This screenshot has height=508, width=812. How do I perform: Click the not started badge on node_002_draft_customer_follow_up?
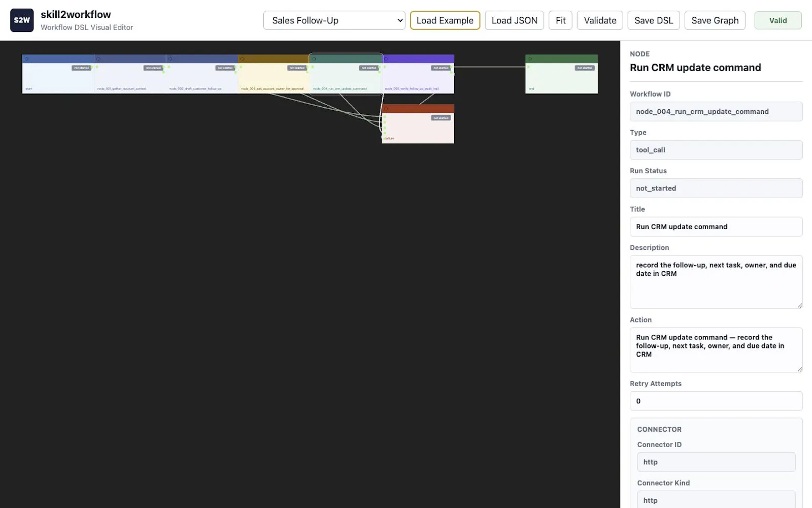[225, 68]
